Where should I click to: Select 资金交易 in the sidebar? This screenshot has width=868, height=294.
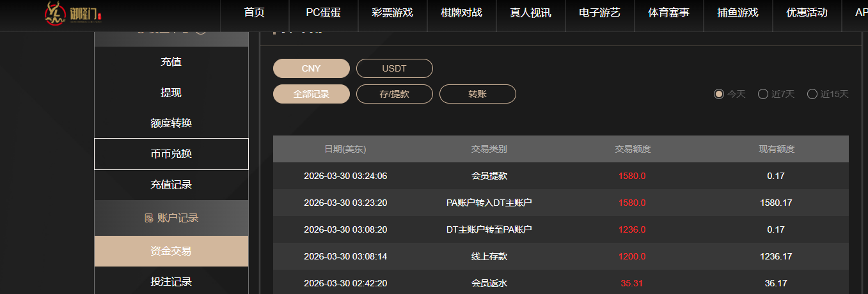point(171,251)
